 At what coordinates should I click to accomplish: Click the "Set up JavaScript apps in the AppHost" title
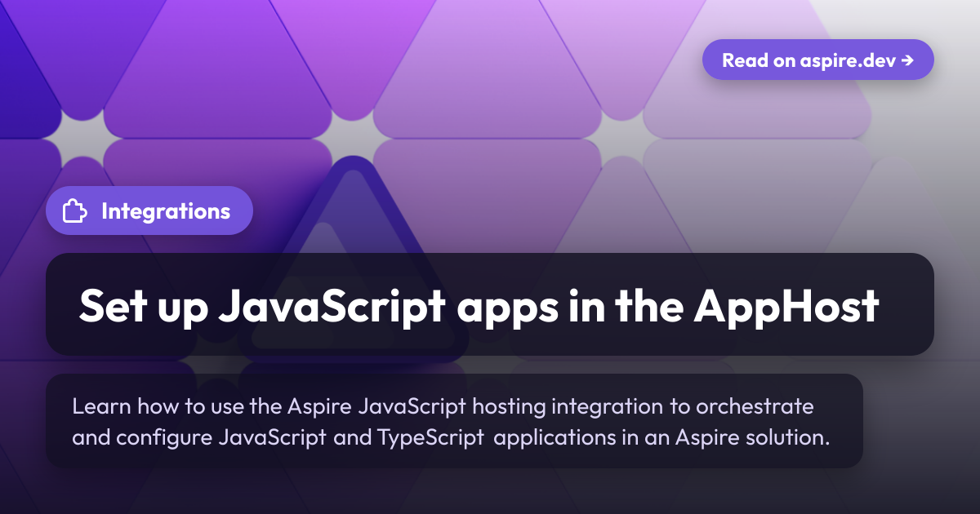479,306
